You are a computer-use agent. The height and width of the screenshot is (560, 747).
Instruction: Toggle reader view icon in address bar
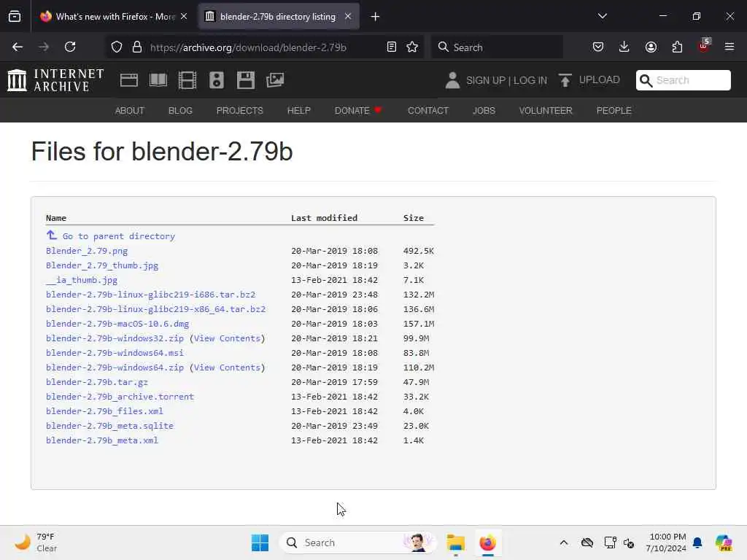tap(392, 47)
